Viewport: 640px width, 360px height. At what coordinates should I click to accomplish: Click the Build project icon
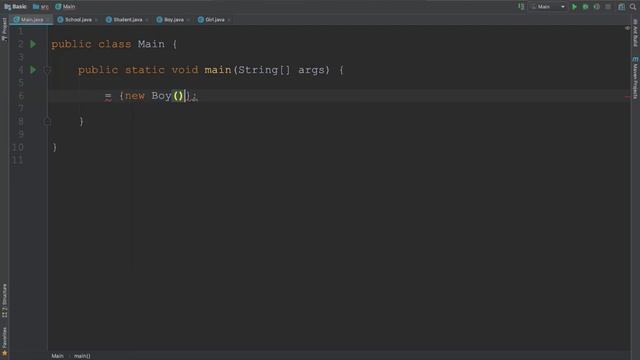[521, 7]
